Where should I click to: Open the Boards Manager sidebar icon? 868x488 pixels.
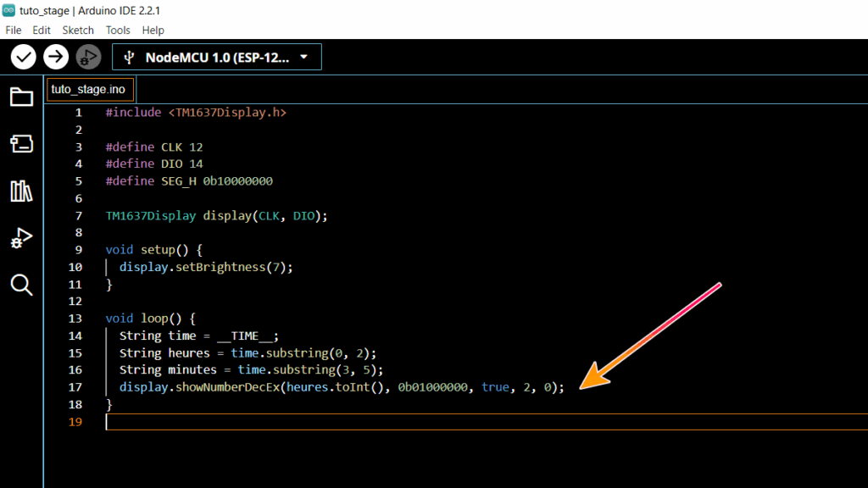pos(21,144)
